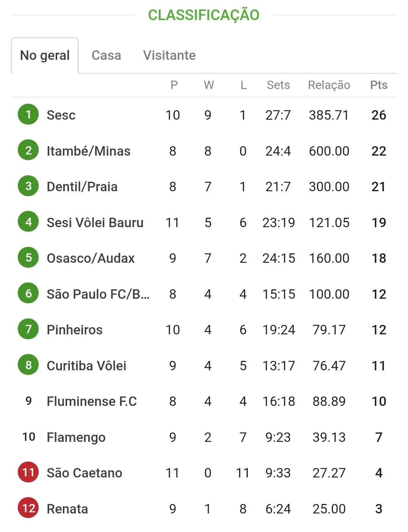Select the green rank 4 badge beside Sesi Vôlei Bauru
This screenshot has height=532, width=408.
coord(28,222)
